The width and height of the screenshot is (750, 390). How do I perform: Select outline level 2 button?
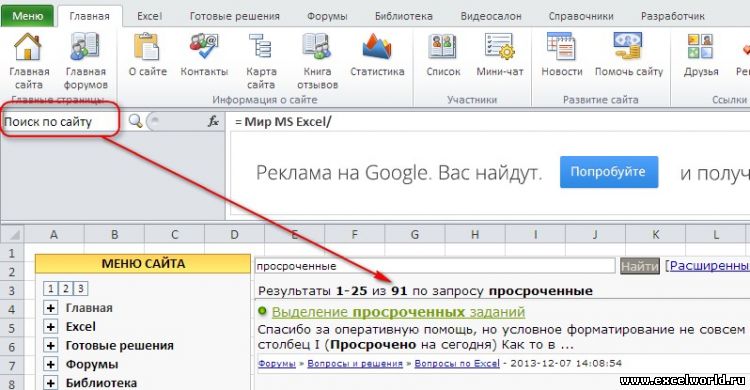click(66, 289)
